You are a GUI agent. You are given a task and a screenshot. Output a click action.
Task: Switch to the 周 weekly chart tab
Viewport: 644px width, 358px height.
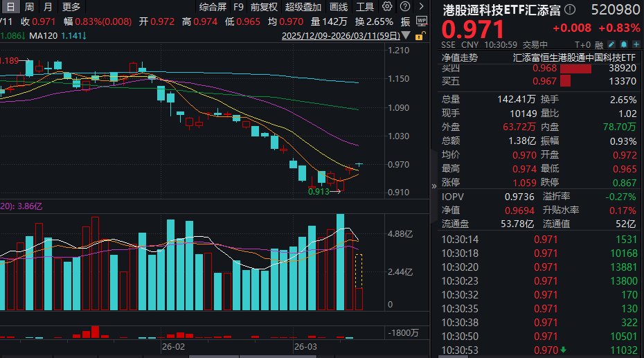[x=29, y=7]
